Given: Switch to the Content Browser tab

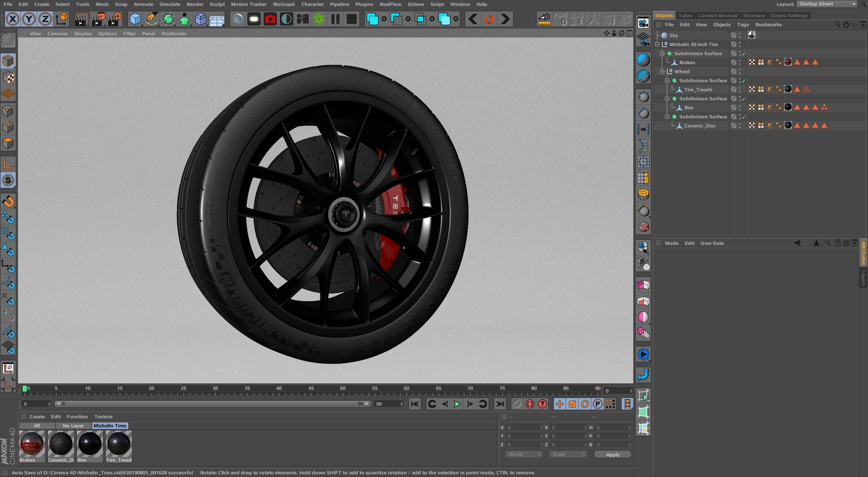Looking at the screenshot, I should pyautogui.click(x=717, y=15).
